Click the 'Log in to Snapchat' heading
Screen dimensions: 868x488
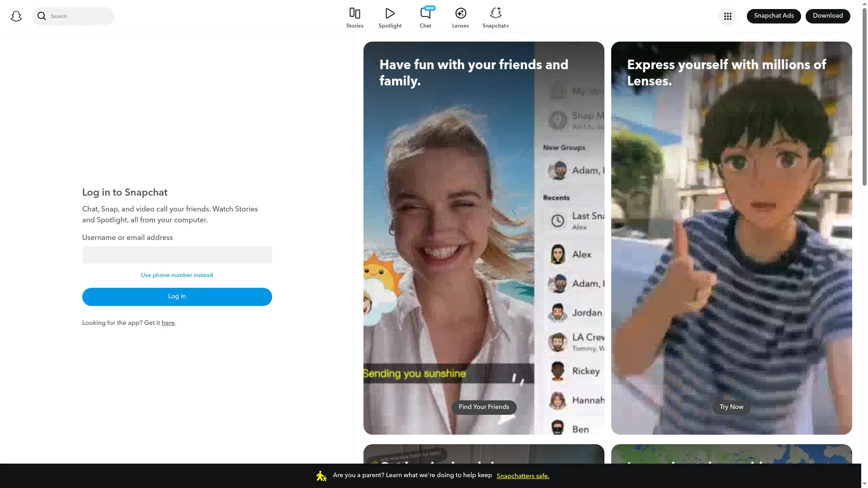[125, 192]
